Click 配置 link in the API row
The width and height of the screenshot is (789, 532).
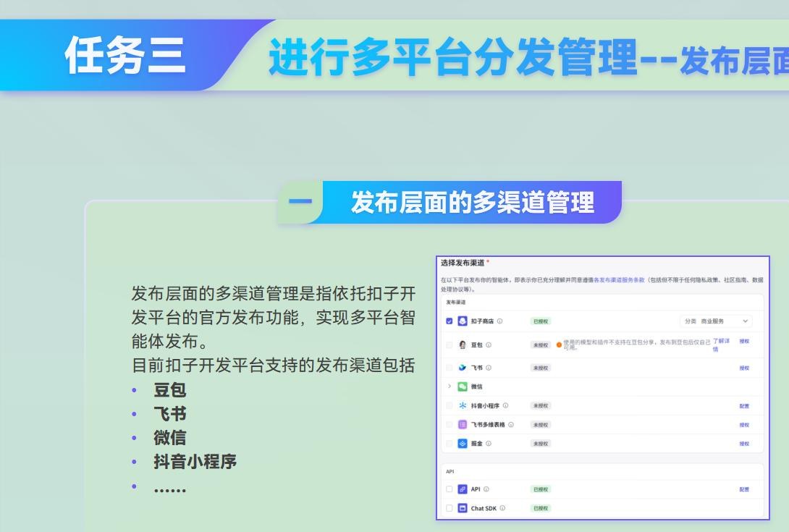click(x=744, y=490)
